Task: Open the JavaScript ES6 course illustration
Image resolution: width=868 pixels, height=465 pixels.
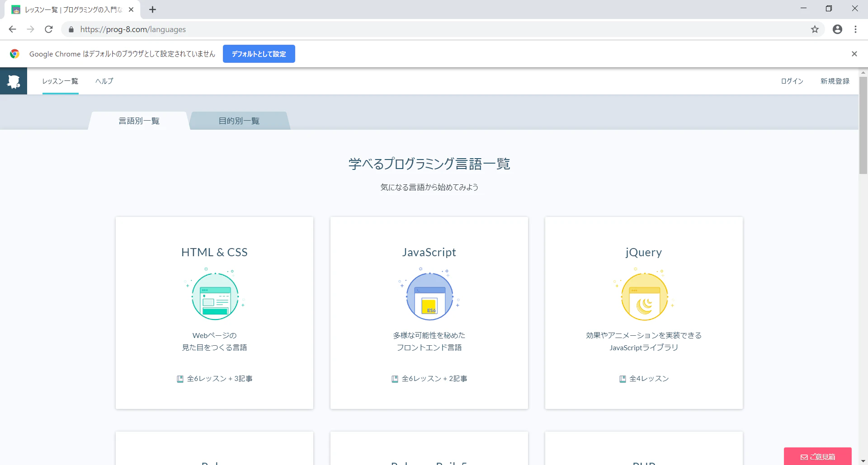Action: tap(429, 294)
